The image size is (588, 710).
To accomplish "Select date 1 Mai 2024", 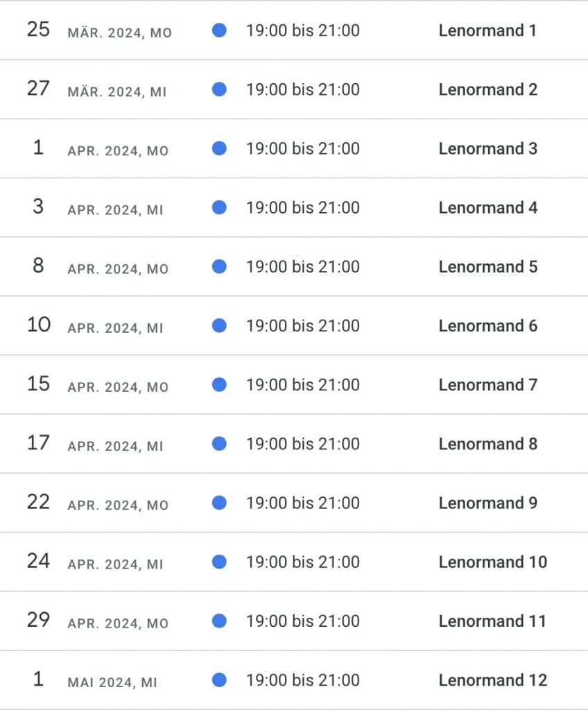I will pos(38,679).
